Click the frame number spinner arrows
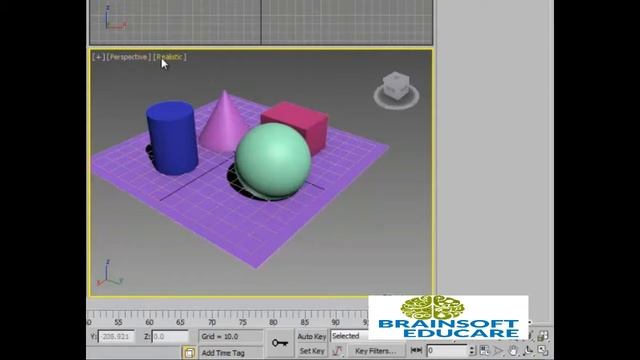 click(472, 351)
